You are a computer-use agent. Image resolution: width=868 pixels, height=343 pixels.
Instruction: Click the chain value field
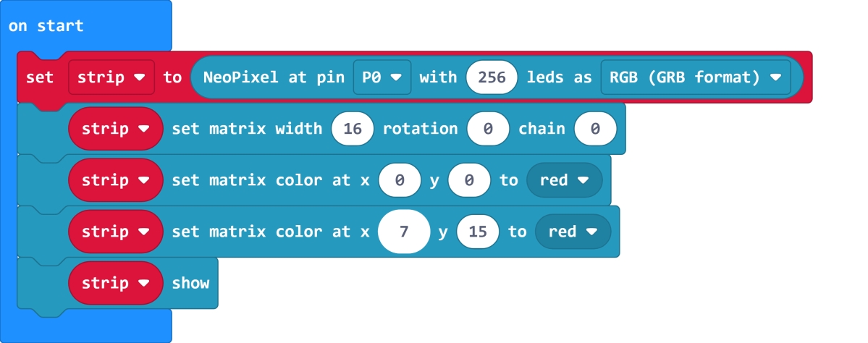point(595,129)
